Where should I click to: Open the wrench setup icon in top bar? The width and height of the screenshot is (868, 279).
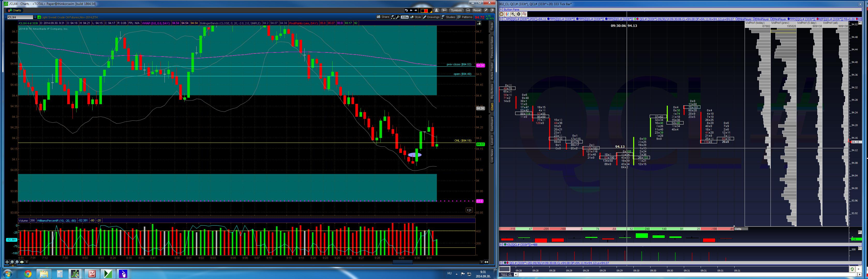tap(444, 10)
